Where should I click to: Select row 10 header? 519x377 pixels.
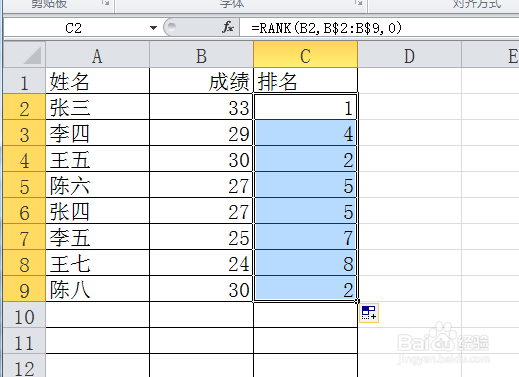point(24,315)
